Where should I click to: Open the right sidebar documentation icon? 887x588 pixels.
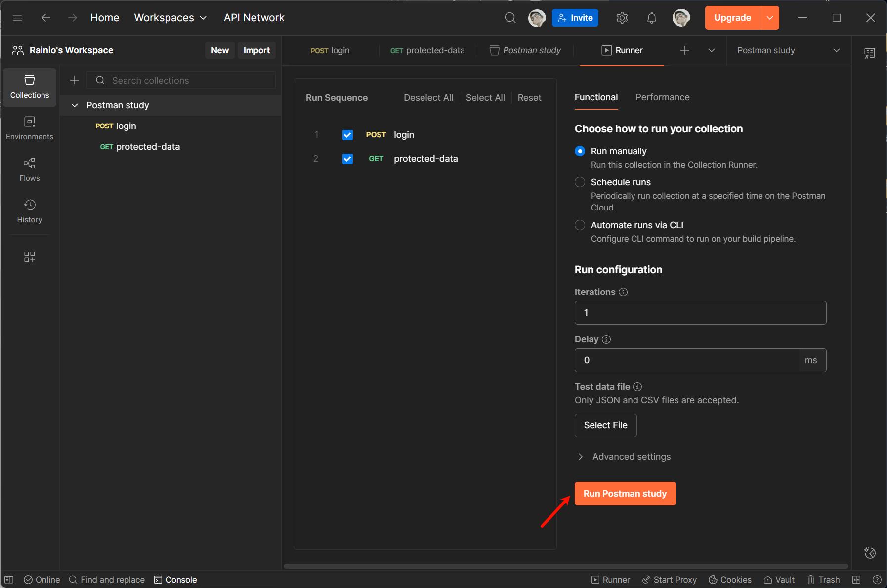pyautogui.click(x=870, y=53)
